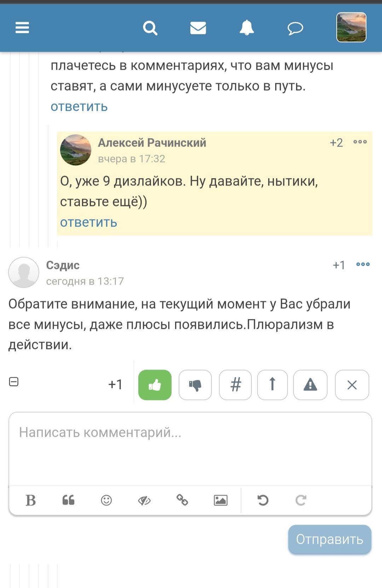Toggle thumbs-down dislike on Сэдис comment

[x=195, y=385]
